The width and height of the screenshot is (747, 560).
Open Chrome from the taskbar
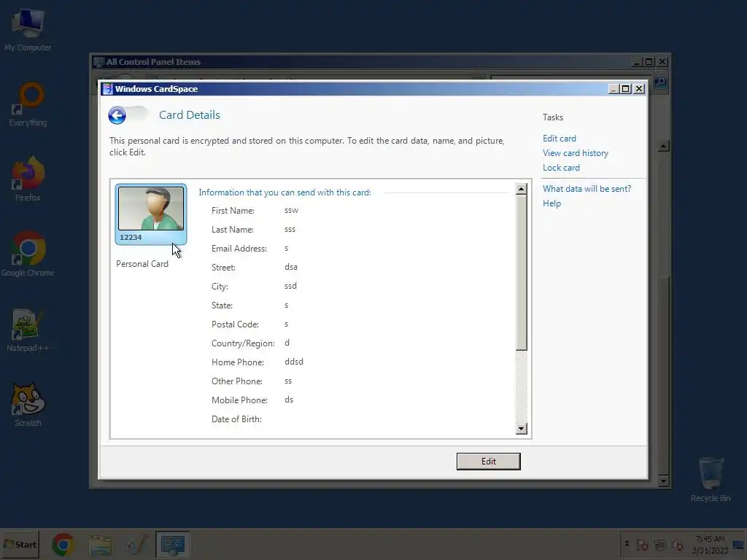[x=63, y=545]
